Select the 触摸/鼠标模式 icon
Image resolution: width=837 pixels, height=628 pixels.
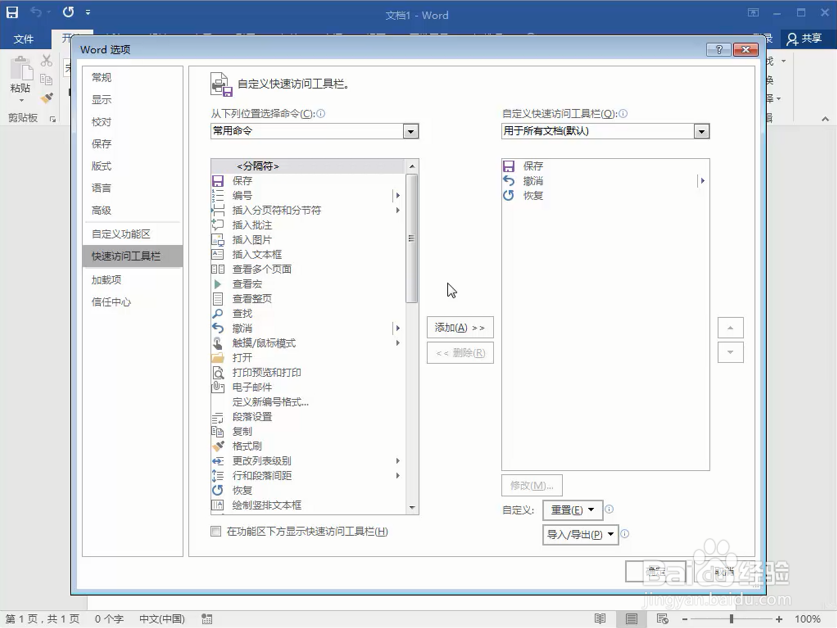pyautogui.click(x=218, y=343)
